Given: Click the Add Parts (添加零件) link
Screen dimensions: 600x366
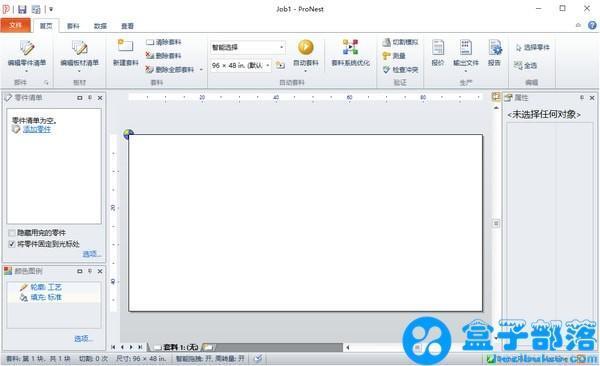Looking at the screenshot, I should click(x=37, y=129).
